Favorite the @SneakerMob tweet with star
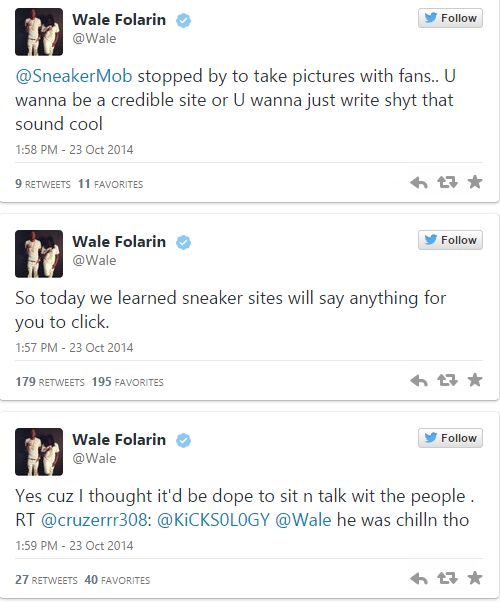 coord(475,182)
